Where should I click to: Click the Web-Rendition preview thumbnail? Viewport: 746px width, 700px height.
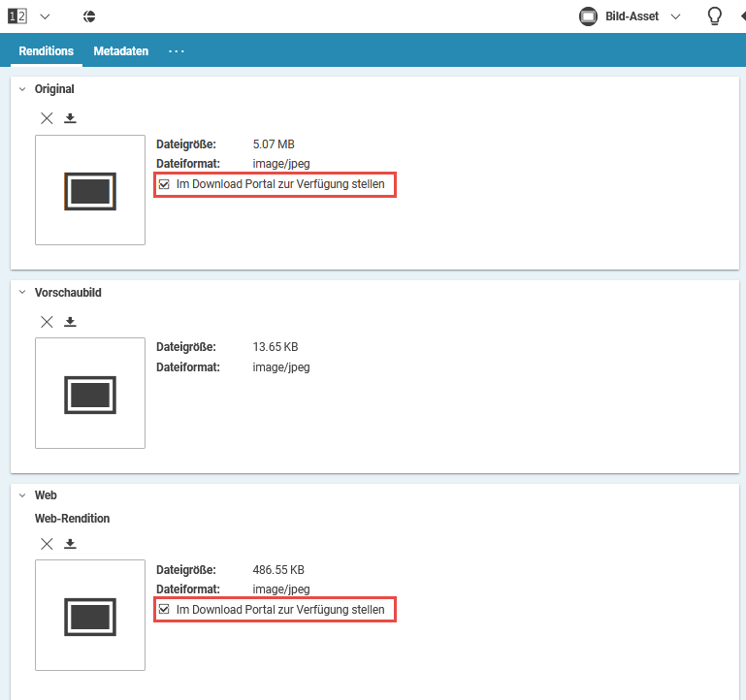coord(90,616)
